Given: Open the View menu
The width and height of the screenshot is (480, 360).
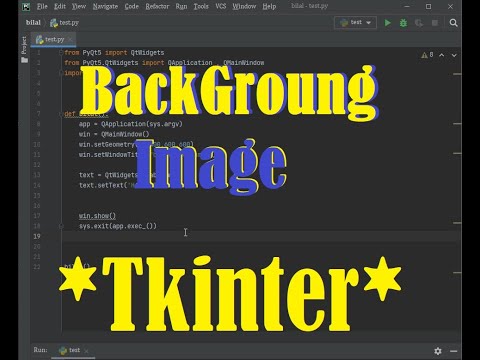Looking at the screenshot, I should tap(79, 6).
